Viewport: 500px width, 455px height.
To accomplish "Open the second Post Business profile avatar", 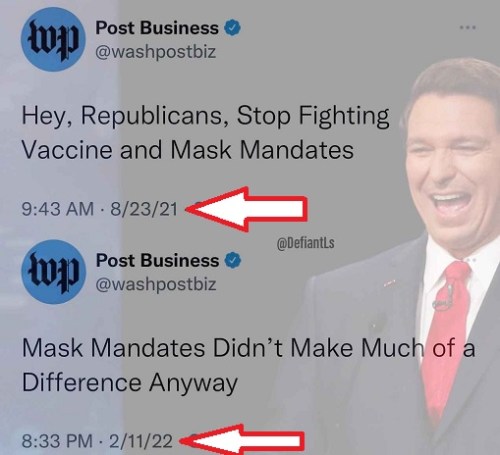I will [54, 272].
